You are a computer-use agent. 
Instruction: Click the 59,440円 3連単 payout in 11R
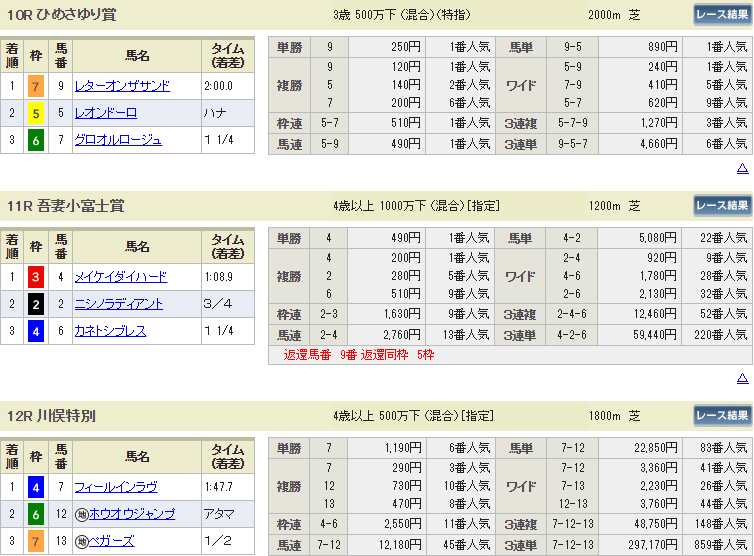(655, 335)
